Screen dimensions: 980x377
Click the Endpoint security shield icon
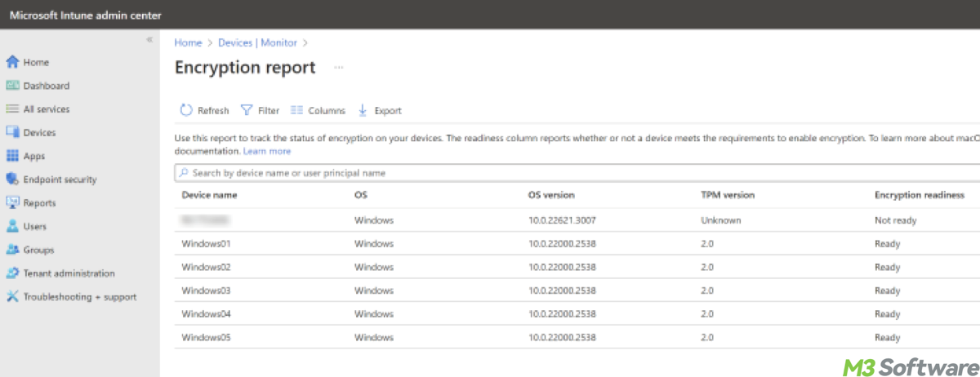coord(12,180)
